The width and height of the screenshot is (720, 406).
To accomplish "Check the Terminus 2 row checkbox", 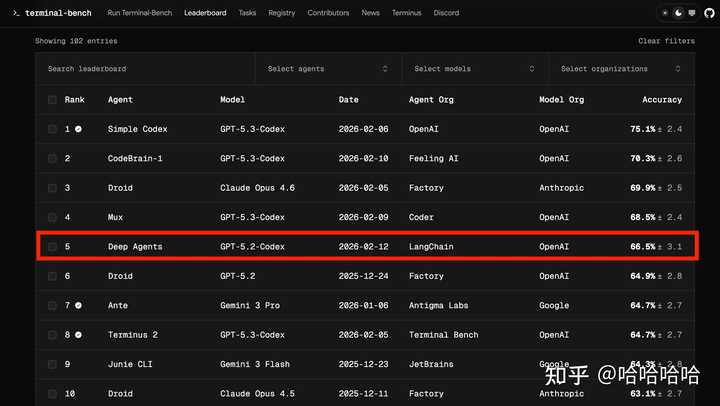I will 52,335.
